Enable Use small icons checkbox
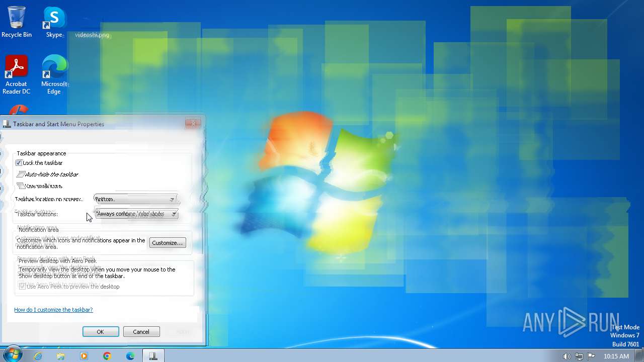 tap(20, 186)
